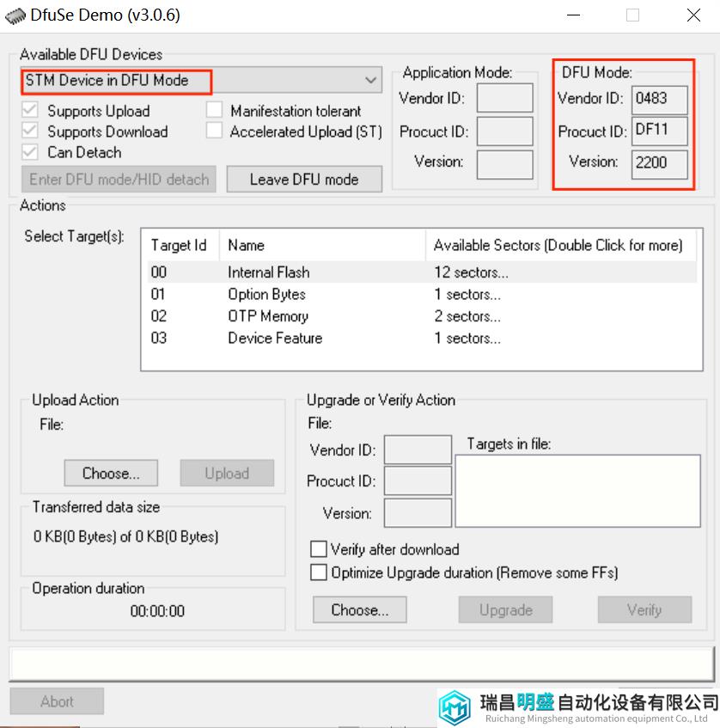Click the 00:00:00 operation duration value
The width and height of the screenshot is (720, 728).
pos(157,610)
